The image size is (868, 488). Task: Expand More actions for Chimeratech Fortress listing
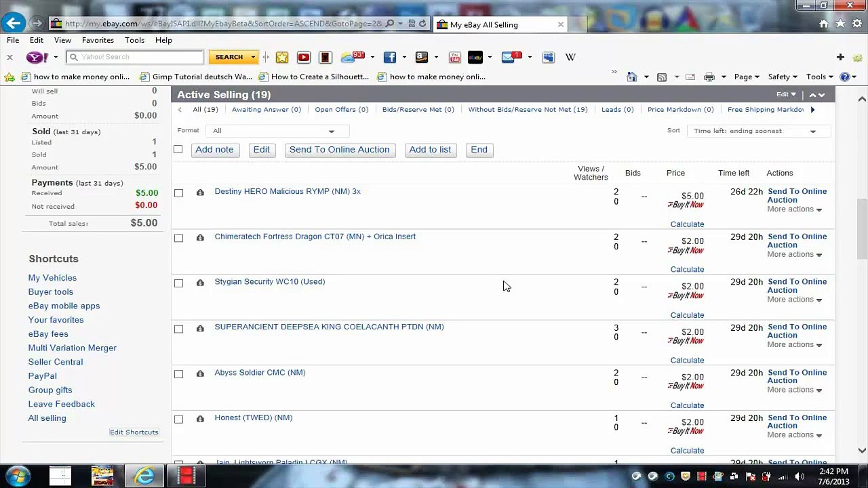coord(794,254)
